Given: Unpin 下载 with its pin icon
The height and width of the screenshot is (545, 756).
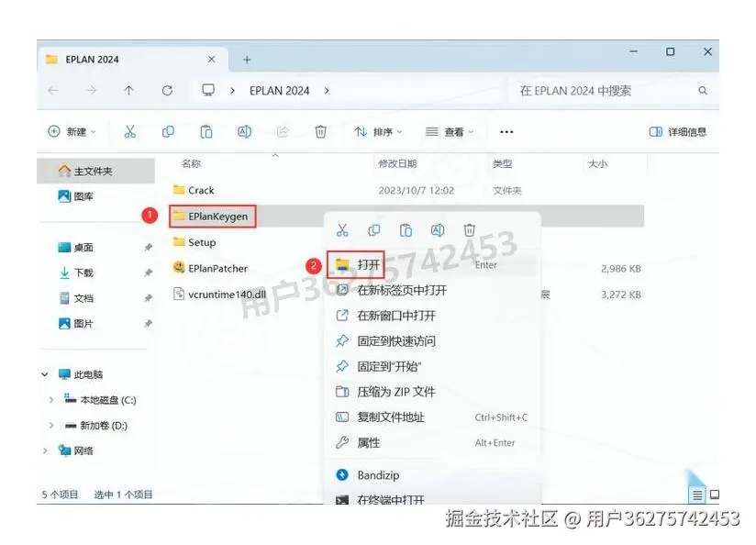Looking at the screenshot, I should point(148,273).
